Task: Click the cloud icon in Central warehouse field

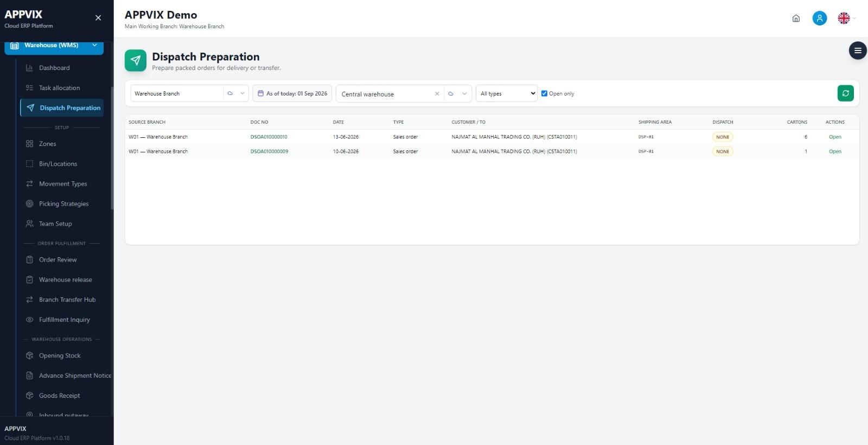Action: tap(451, 94)
